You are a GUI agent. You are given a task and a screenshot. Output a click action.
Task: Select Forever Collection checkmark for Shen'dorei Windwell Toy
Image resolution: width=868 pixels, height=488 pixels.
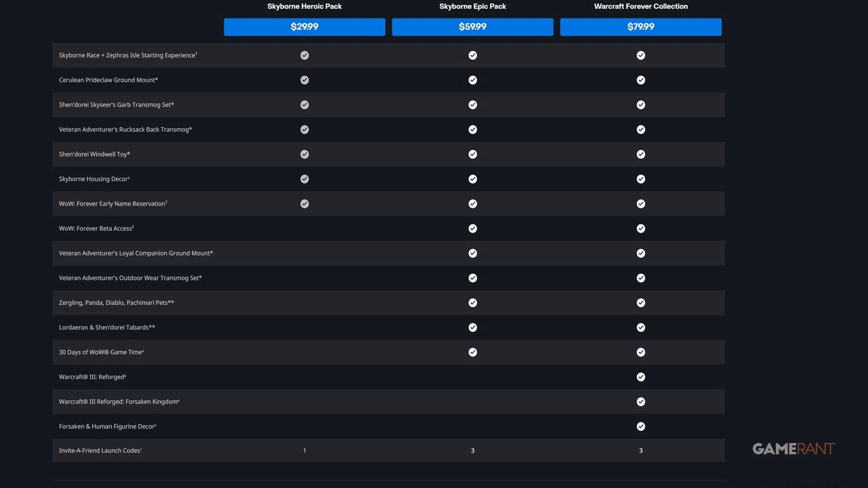pyautogui.click(x=641, y=154)
